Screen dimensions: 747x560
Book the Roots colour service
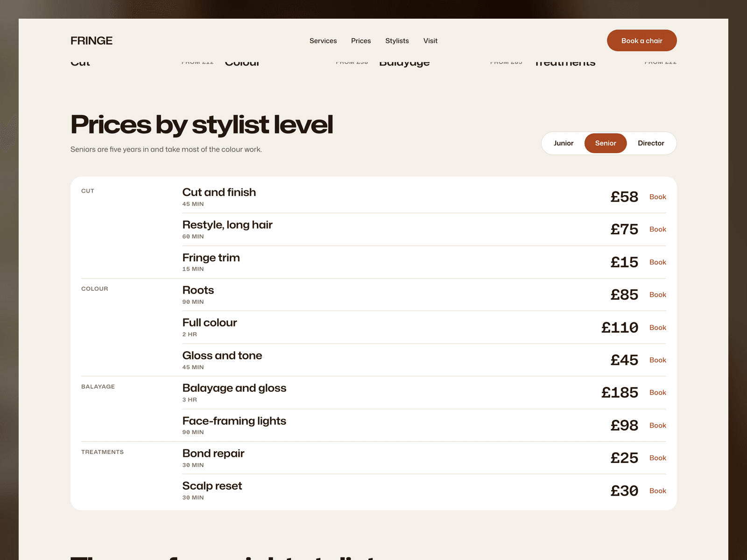click(657, 294)
